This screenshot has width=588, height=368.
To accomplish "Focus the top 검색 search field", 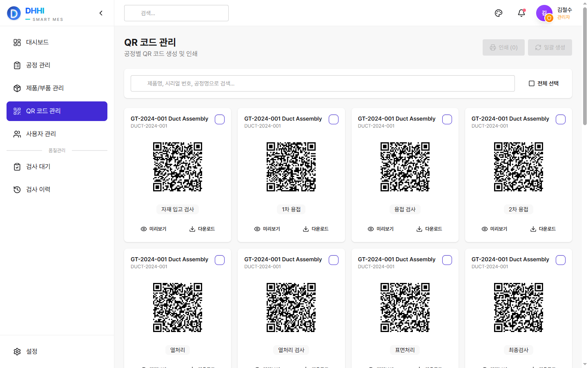I will tap(176, 13).
